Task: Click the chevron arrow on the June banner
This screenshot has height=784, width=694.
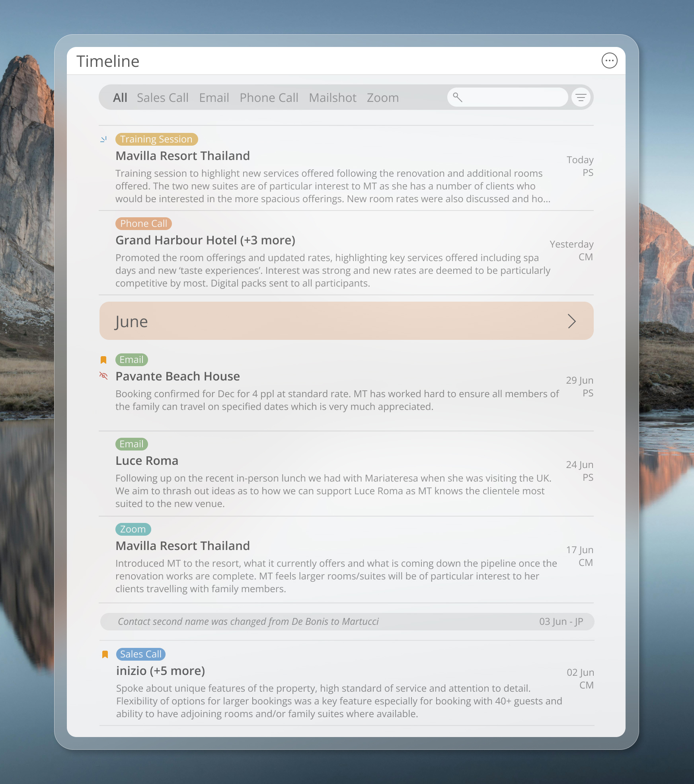Action: click(x=572, y=321)
